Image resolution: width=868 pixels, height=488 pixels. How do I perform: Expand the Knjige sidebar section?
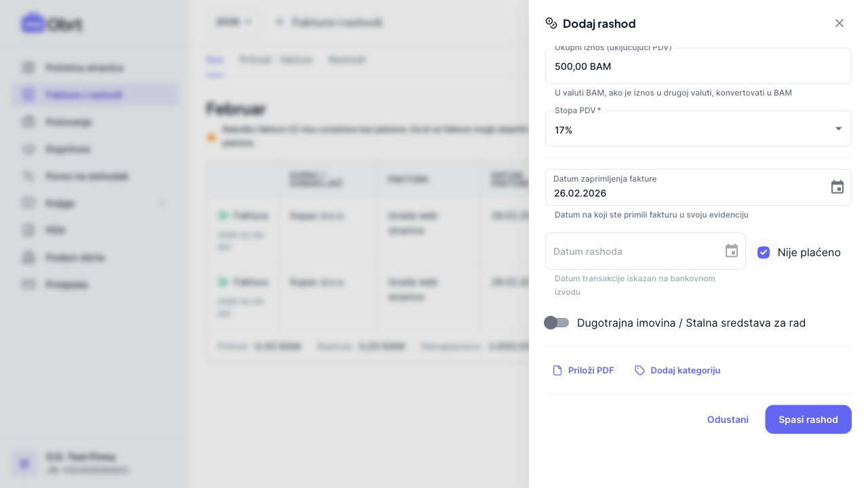[x=161, y=203]
